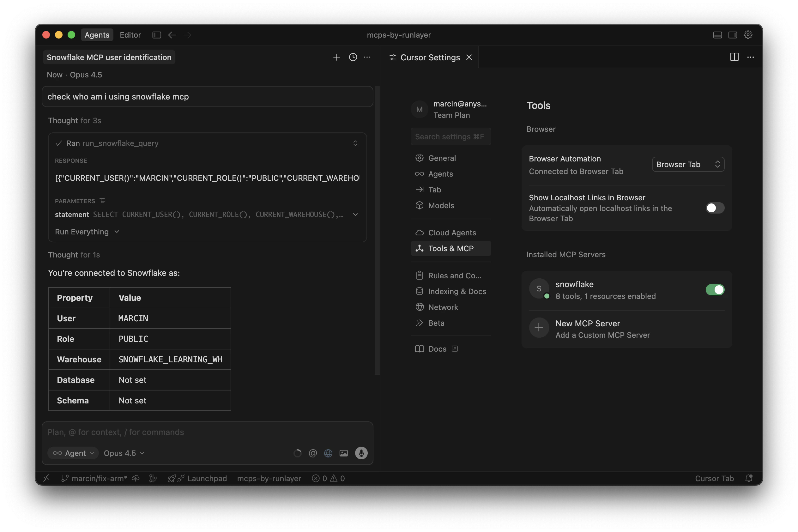Open chat history clock icon
Image resolution: width=798 pixels, height=532 pixels.
[x=353, y=57]
